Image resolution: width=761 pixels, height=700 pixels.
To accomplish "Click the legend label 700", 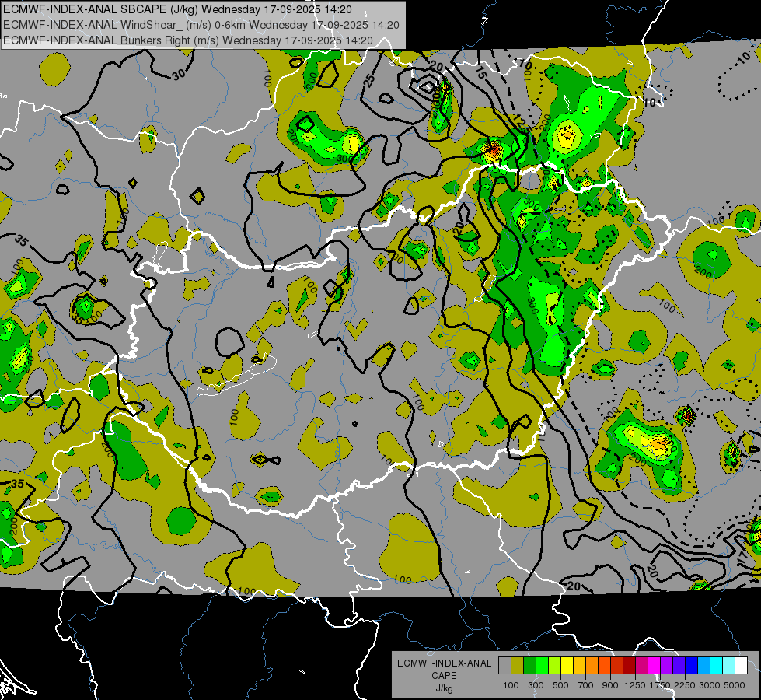I will click(x=586, y=685).
